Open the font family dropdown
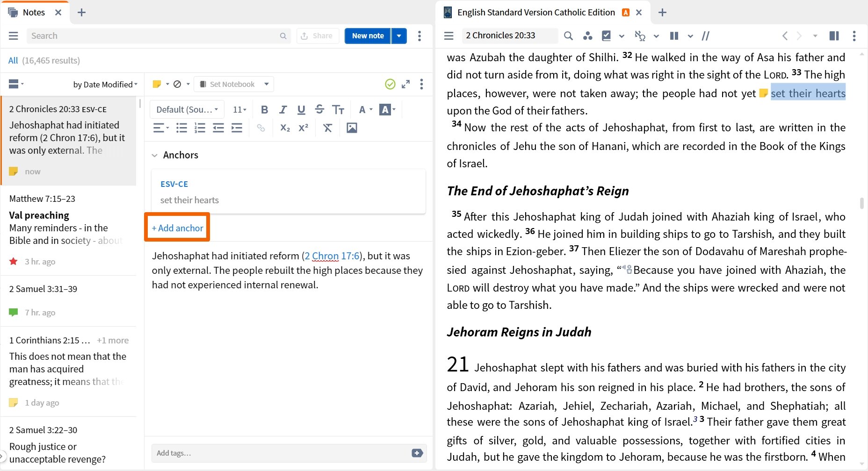 tap(187, 110)
